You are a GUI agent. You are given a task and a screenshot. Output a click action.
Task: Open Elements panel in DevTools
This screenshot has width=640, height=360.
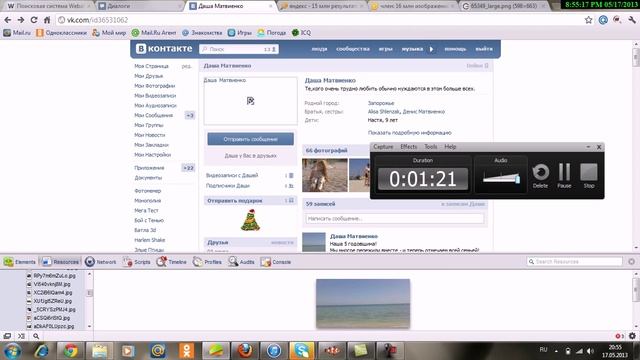click(x=20, y=262)
